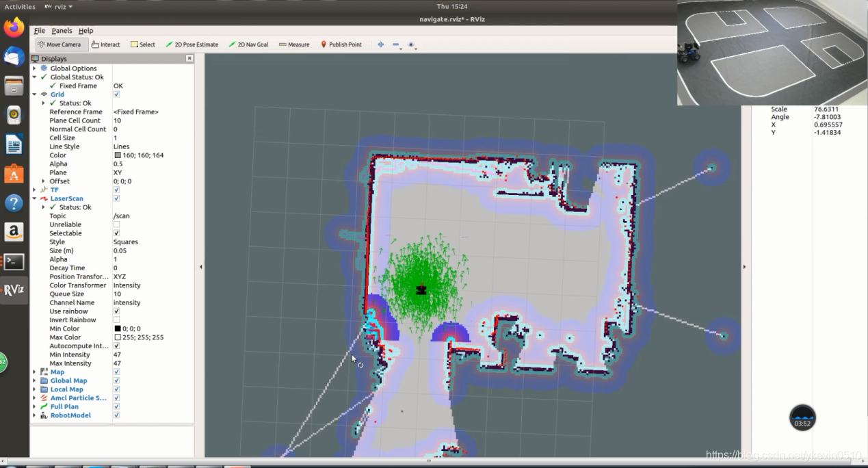Collapse the LaserScan display tree
The width and height of the screenshot is (868, 468).
click(35, 198)
